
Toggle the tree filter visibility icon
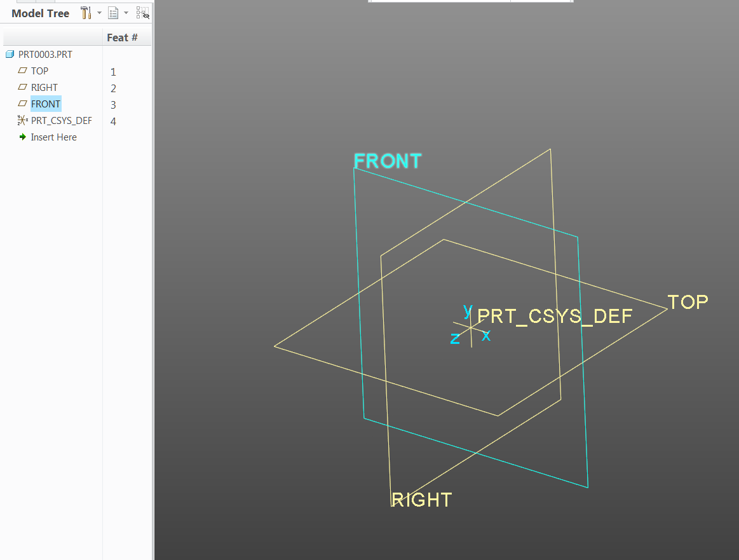(x=143, y=13)
